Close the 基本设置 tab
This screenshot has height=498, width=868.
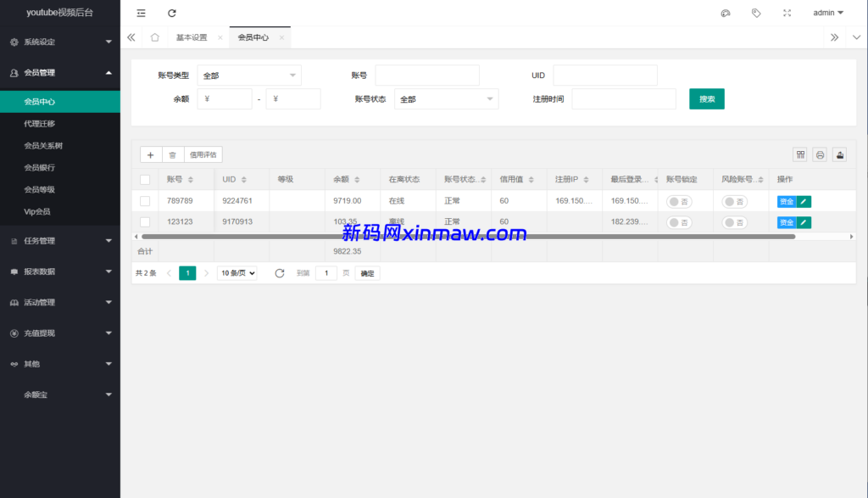(220, 37)
